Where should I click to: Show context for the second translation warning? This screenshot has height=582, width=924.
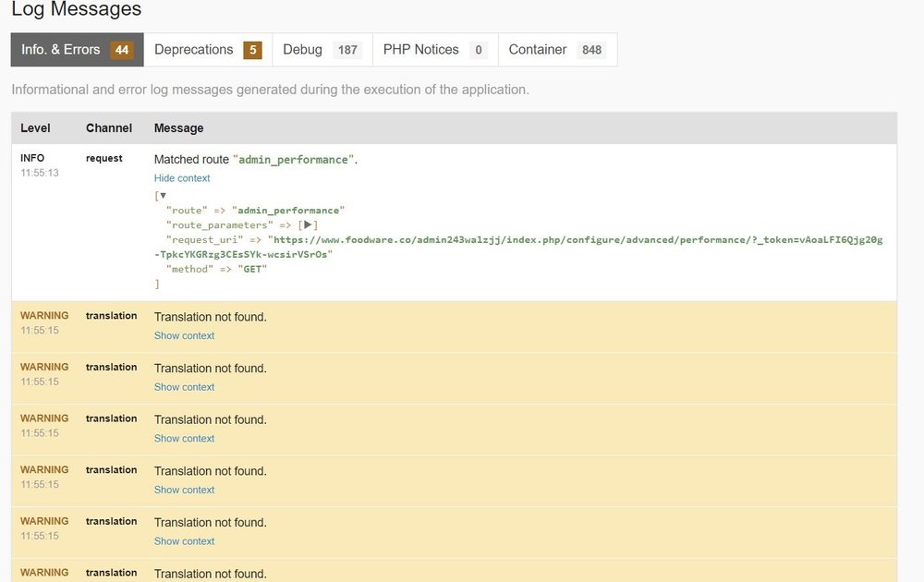[184, 387]
